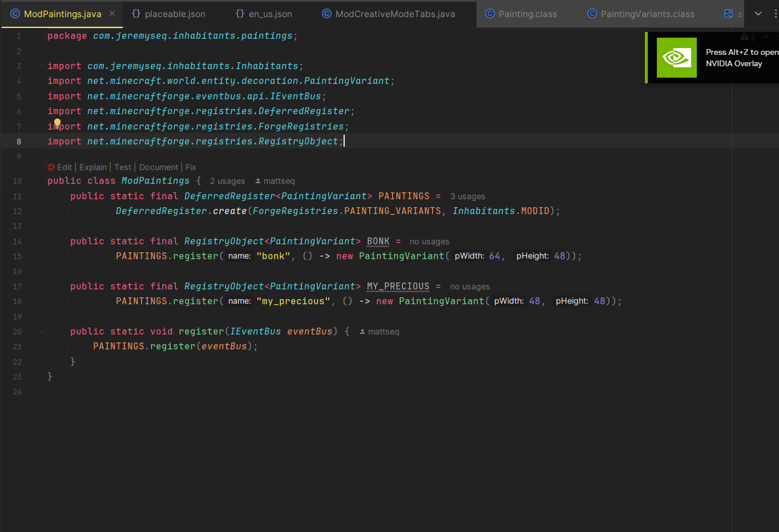Image resolution: width=779 pixels, height=532 pixels.
Task: Collapse the import block fold arrow
Action: tap(41, 66)
